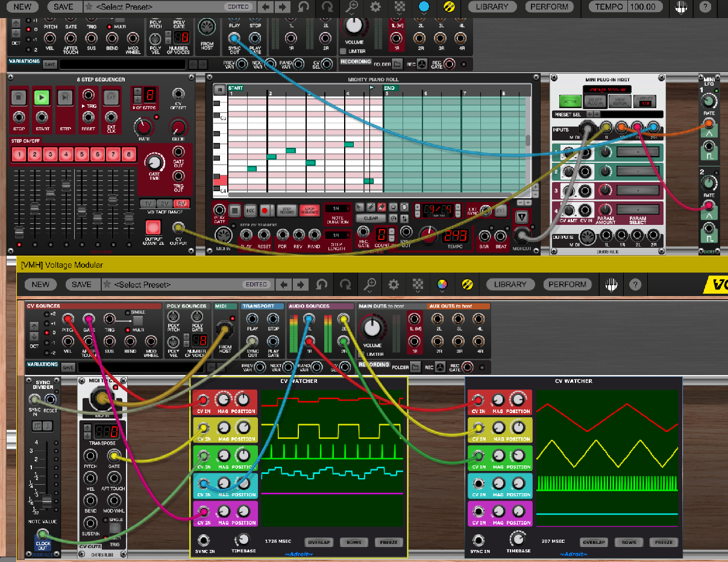Click the 8 Step Sequencer stop button
728x562 pixels.
pyautogui.click(x=19, y=96)
